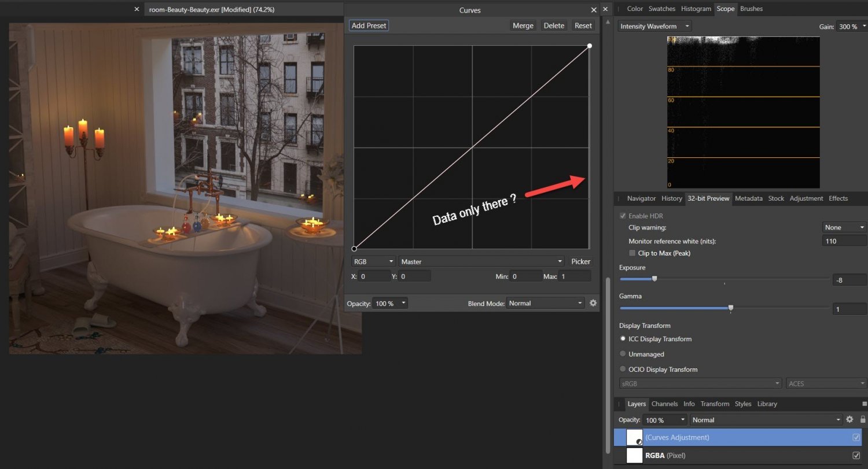This screenshot has width=868, height=469.
Task: Select Unmanaged display transform option
Action: (623, 354)
